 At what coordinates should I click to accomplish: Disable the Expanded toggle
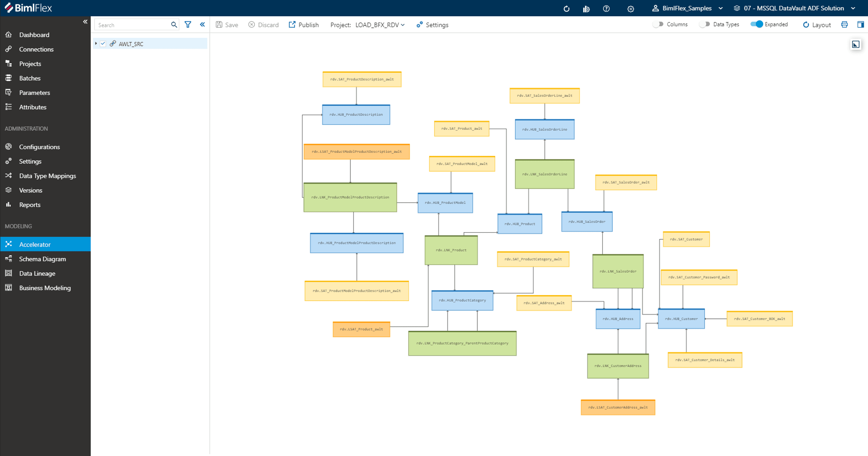coord(757,24)
